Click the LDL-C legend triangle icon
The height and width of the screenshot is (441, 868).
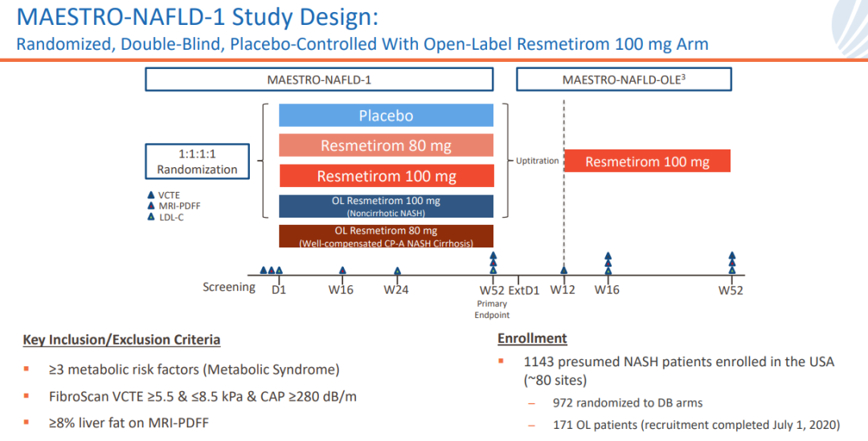pos(151,218)
